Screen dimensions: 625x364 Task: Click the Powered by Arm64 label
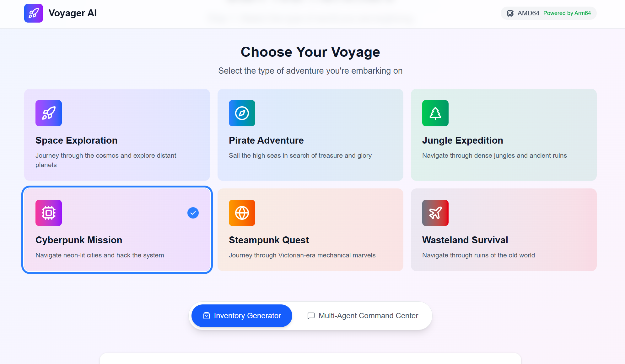[x=567, y=13]
